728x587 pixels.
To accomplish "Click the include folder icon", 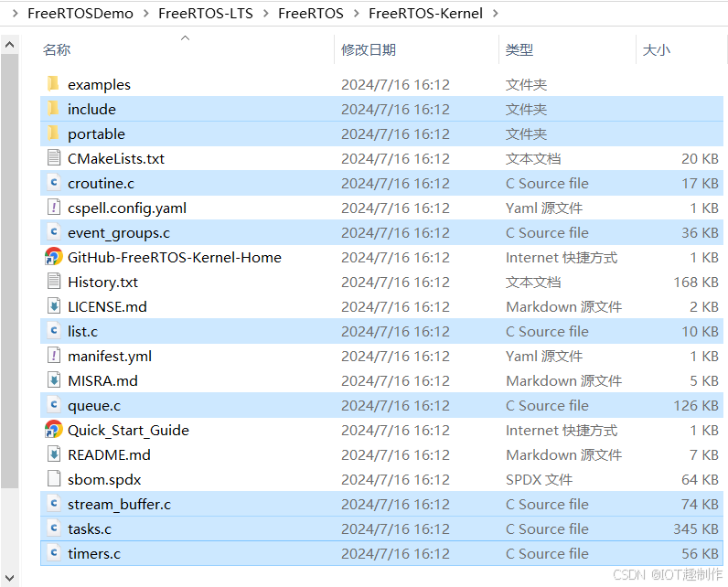I will coord(53,109).
